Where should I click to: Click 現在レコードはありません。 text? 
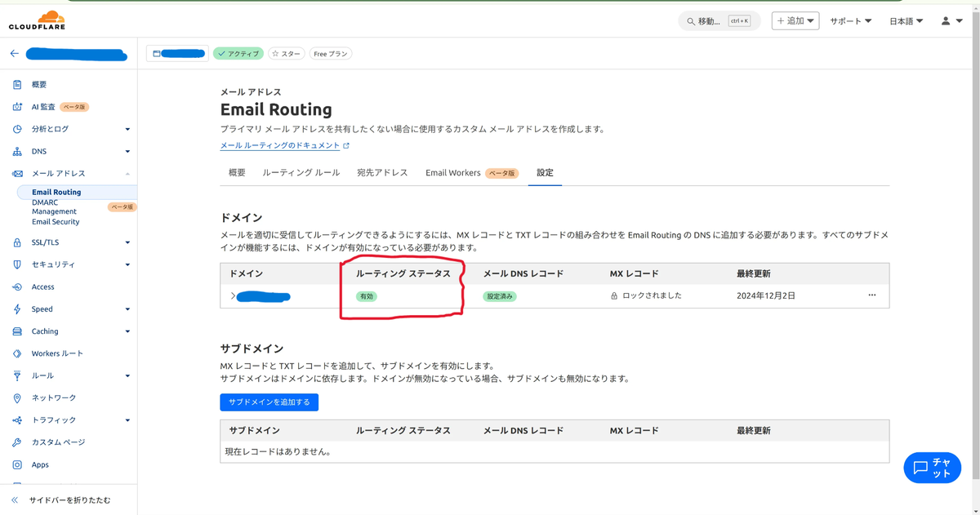click(x=278, y=451)
